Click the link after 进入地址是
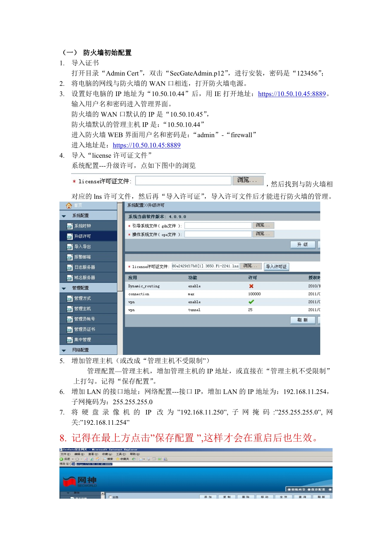 pyautogui.click(x=147, y=145)
